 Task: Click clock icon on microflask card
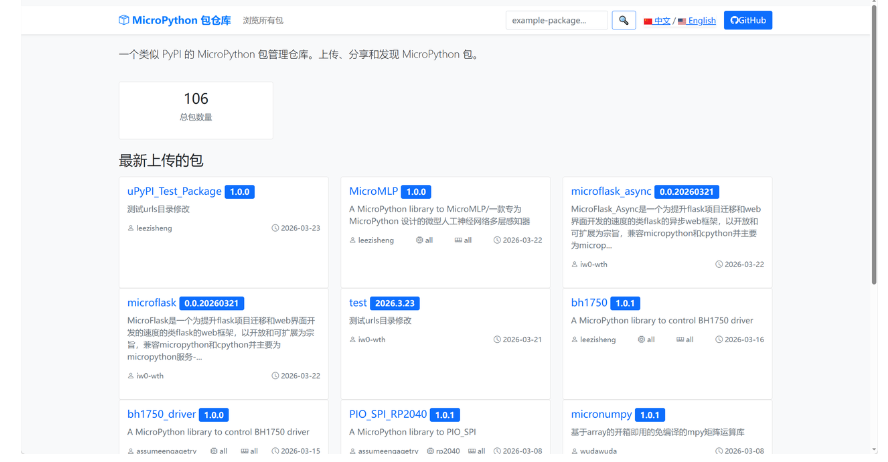click(x=275, y=376)
